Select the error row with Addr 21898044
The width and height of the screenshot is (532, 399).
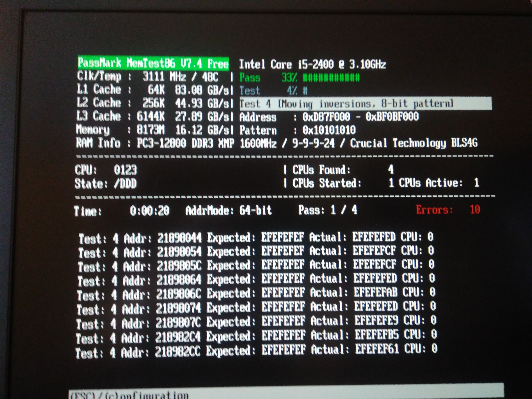(256, 238)
